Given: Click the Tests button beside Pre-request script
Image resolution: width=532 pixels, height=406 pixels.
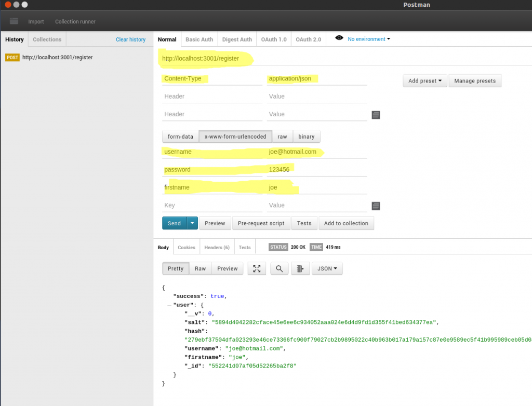Looking at the screenshot, I should tap(304, 223).
